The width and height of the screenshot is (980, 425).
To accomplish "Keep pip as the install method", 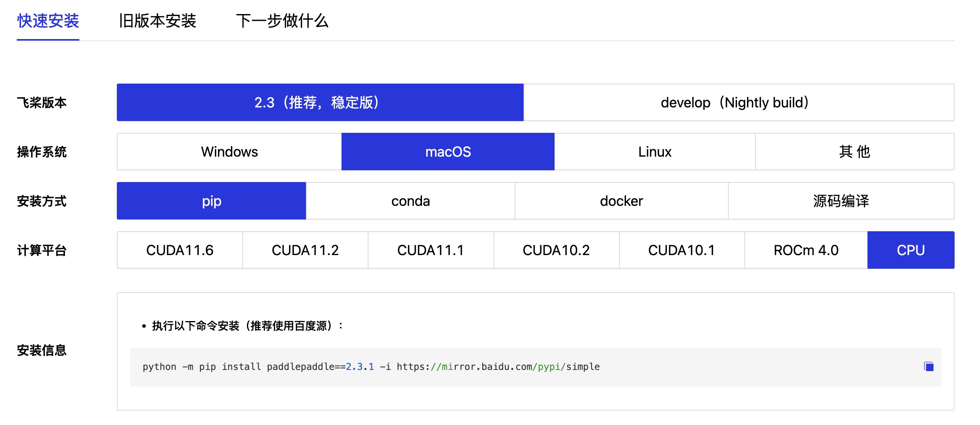I will [x=211, y=201].
